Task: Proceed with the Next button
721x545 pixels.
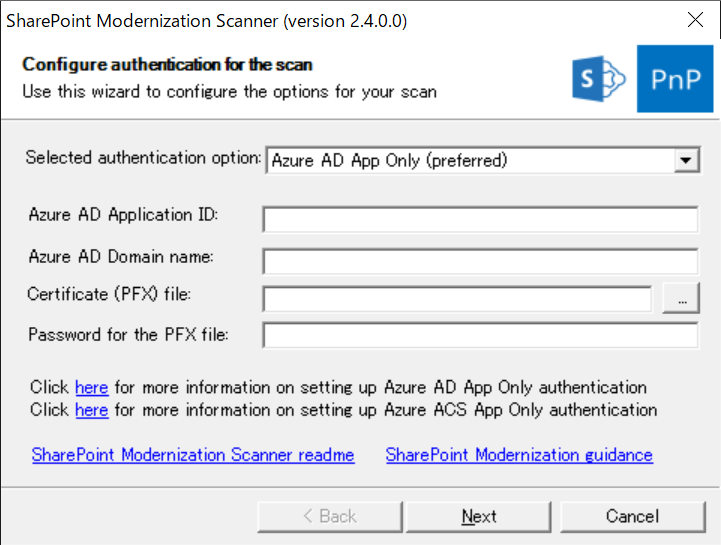Action: 479,516
